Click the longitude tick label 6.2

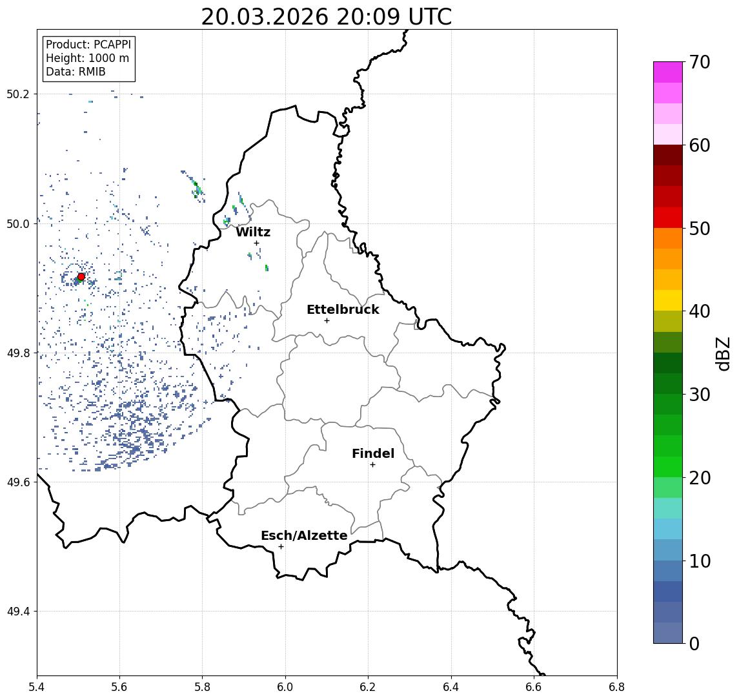(368, 687)
